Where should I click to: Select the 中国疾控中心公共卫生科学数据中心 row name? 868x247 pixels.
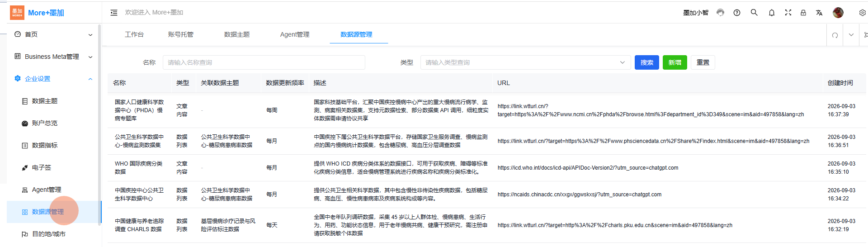pyautogui.click(x=139, y=195)
